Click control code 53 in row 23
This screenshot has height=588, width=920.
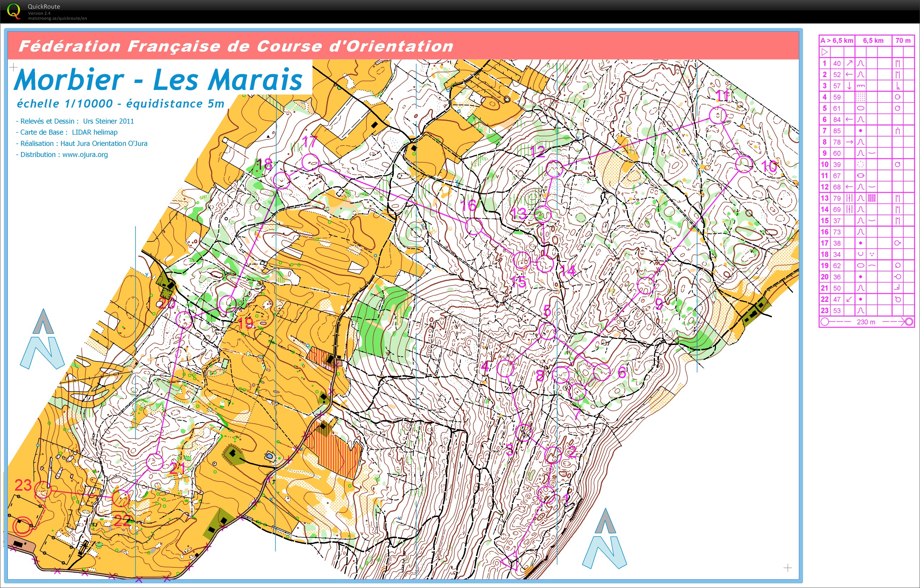(x=837, y=311)
